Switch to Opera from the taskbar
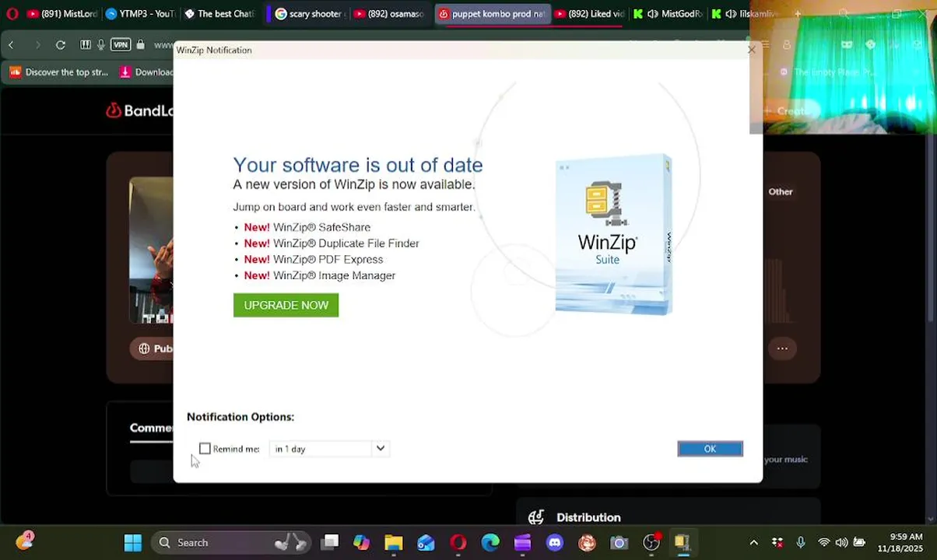Screen dimensions: 937x560 458,542
